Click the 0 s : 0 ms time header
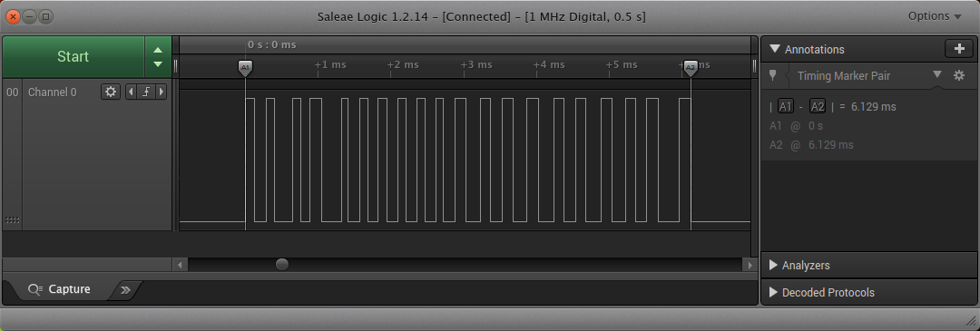The width and height of the screenshot is (980, 331). pos(272,45)
